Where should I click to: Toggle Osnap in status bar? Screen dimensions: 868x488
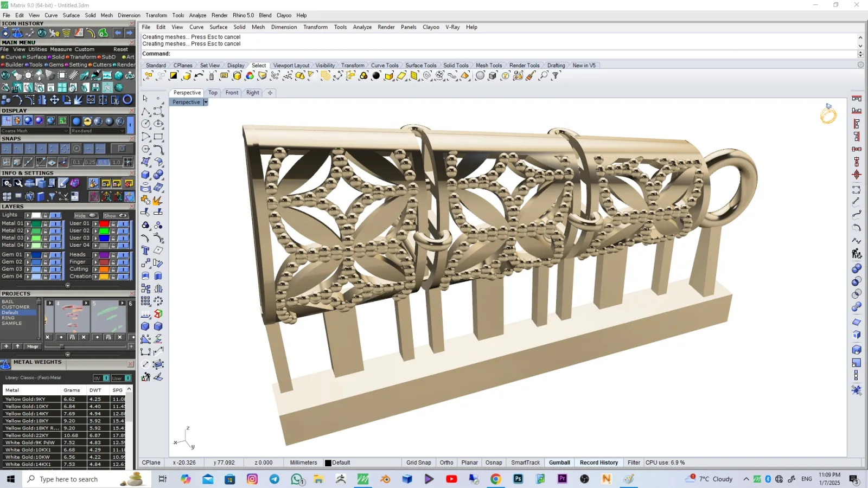point(494,463)
